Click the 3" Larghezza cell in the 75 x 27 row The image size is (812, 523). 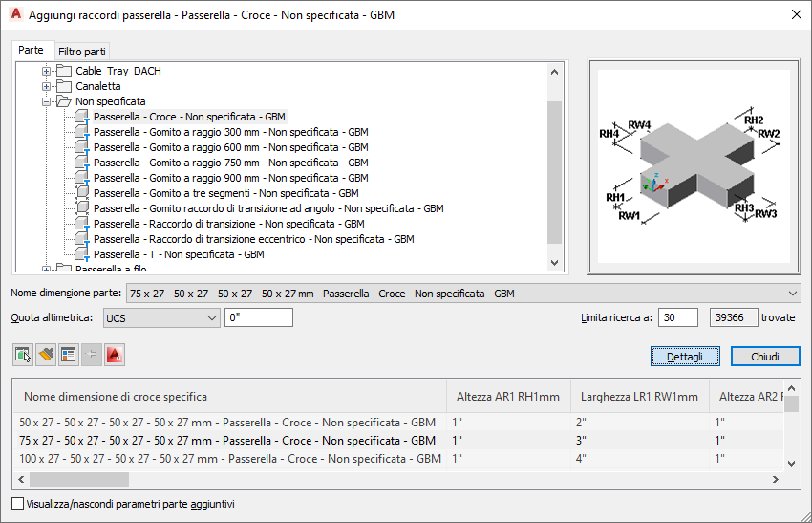coord(639,441)
